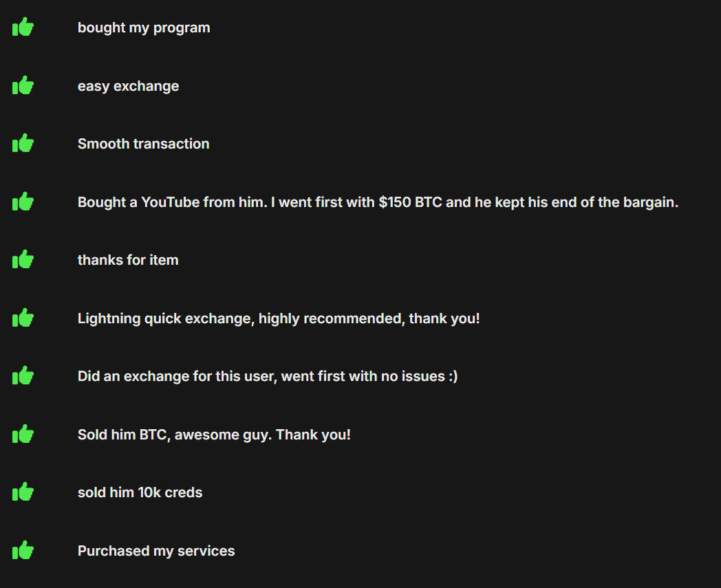Click the "bought my program" feedback text
Screen dimensions: 721x588
144,28
